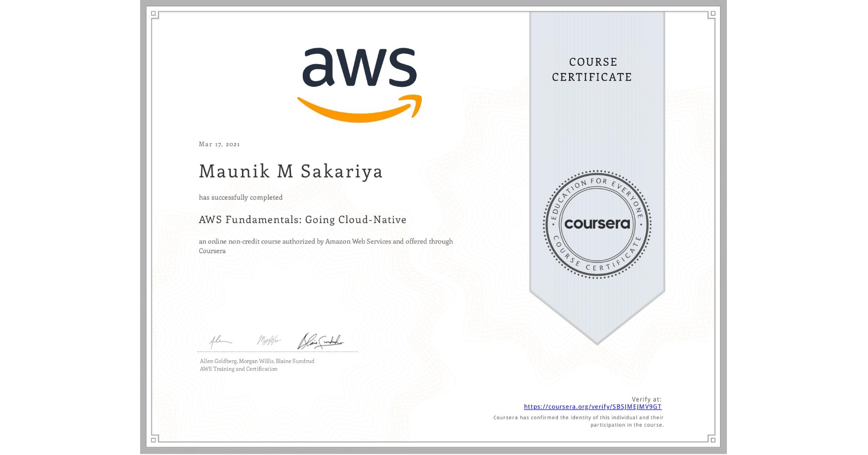
Task: Click 'AWS Training and Certification' text
Action: pos(239,369)
